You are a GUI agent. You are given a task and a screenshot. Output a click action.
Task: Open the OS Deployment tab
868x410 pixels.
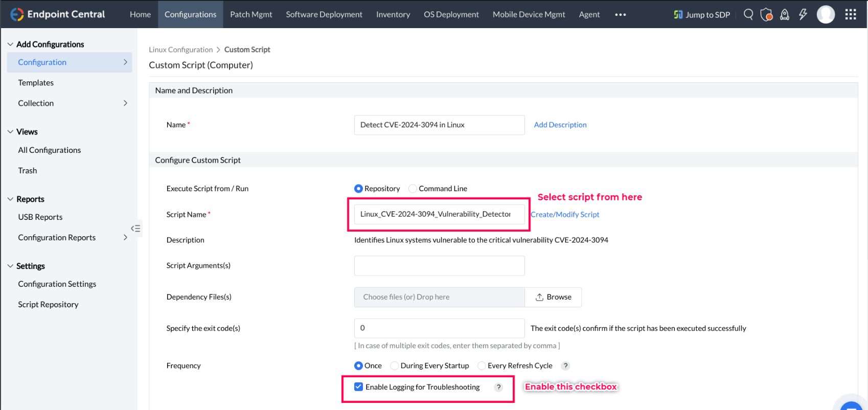click(x=451, y=14)
